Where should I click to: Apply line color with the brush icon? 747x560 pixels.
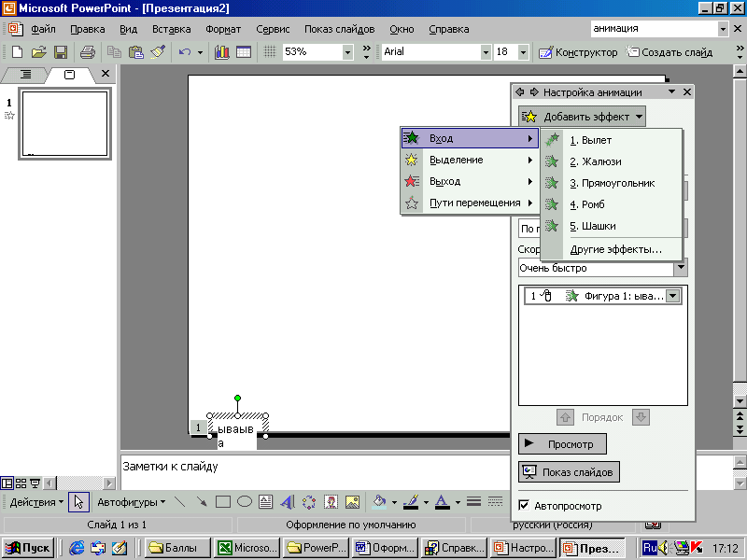point(411,502)
